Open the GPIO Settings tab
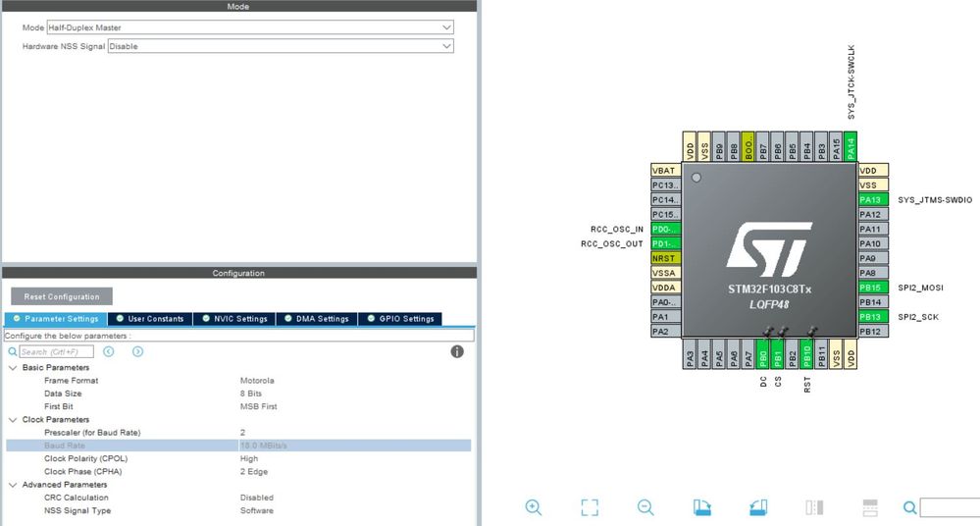 click(400, 319)
